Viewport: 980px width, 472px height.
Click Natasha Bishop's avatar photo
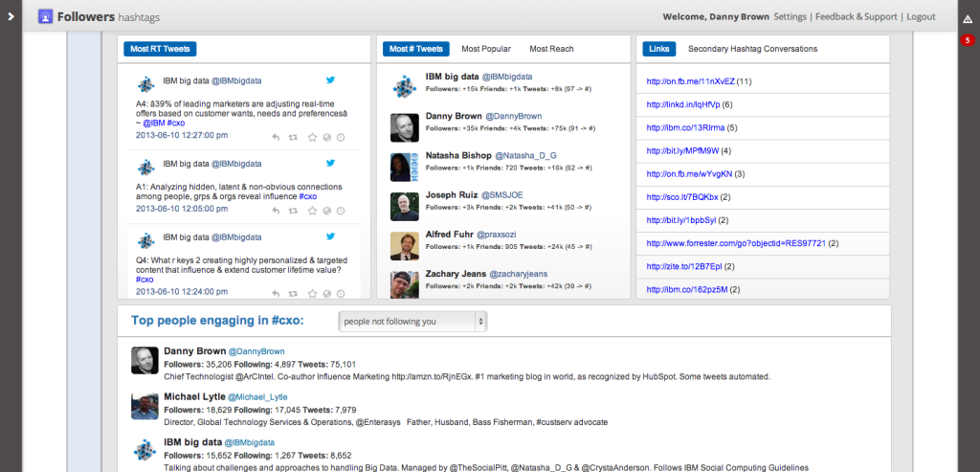[x=405, y=167]
